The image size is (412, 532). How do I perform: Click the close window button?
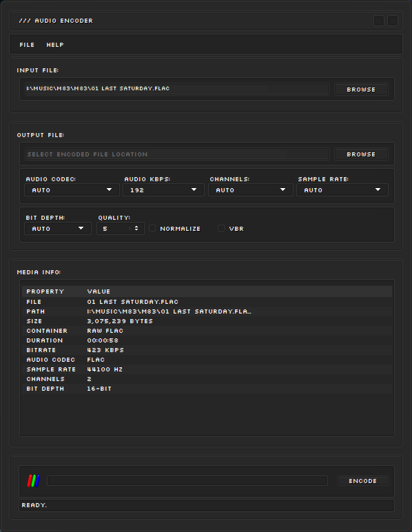(393, 21)
